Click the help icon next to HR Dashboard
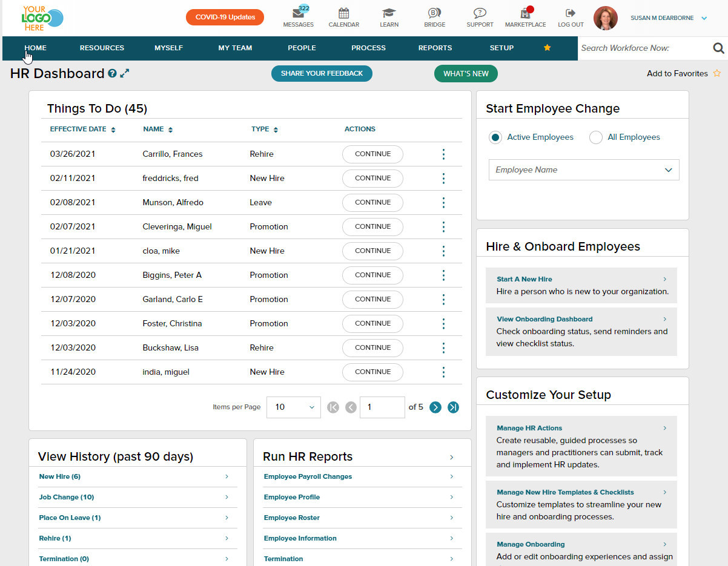This screenshot has width=728, height=566. coord(113,73)
